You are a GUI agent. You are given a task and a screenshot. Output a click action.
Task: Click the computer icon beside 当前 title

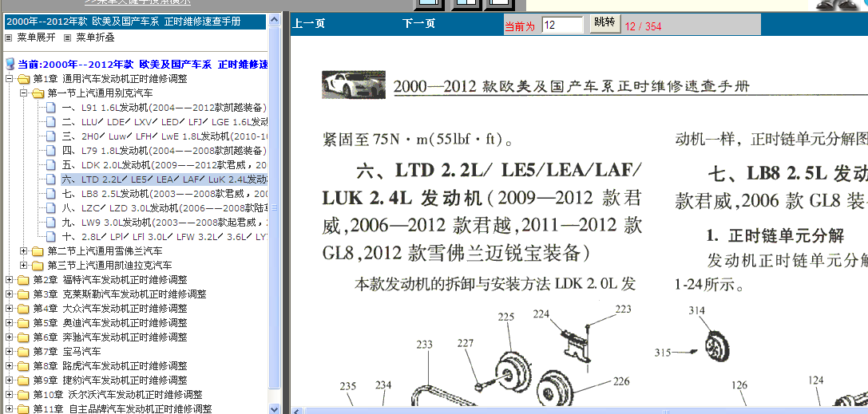coord(10,64)
